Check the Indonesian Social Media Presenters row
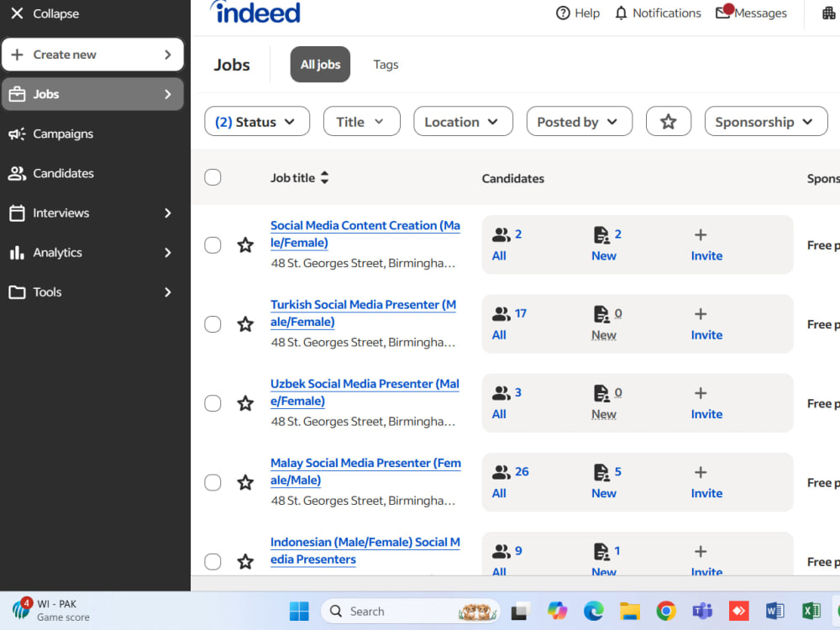The width and height of the screenshot is (840, 630). [x=213, y=561]
